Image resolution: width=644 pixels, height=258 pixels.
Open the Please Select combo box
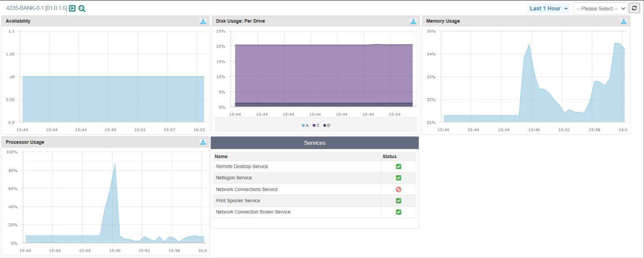(600, 8)
